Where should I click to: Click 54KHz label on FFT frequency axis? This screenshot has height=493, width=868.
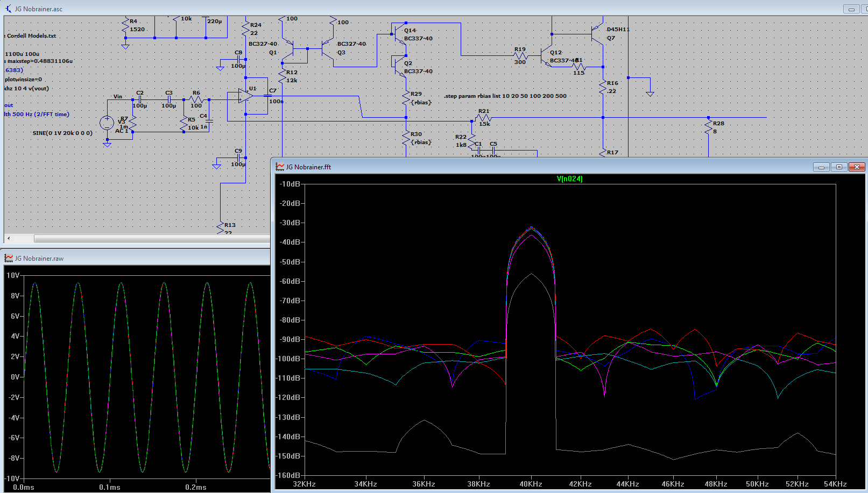[835, 484]
